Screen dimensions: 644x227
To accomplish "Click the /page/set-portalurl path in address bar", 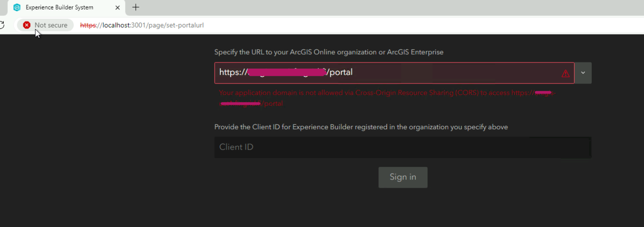I will (x=175, y=25).
